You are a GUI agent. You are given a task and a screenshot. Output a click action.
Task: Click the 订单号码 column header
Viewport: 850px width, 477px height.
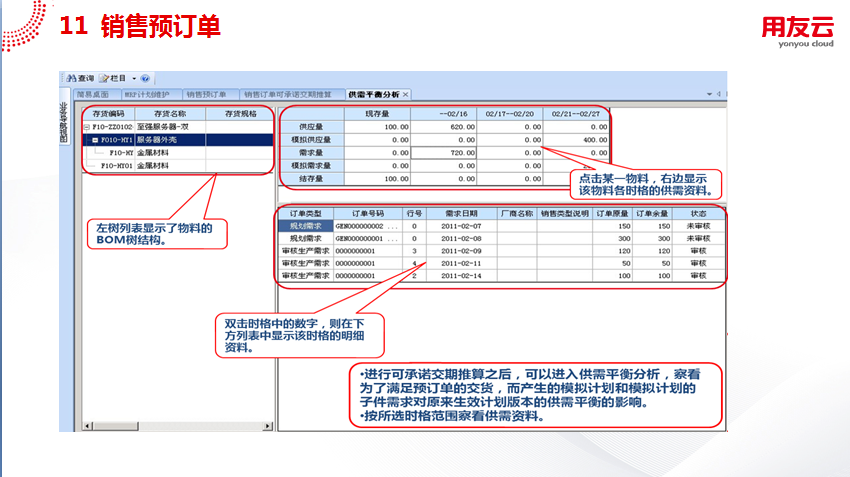(x=368, y=214)
